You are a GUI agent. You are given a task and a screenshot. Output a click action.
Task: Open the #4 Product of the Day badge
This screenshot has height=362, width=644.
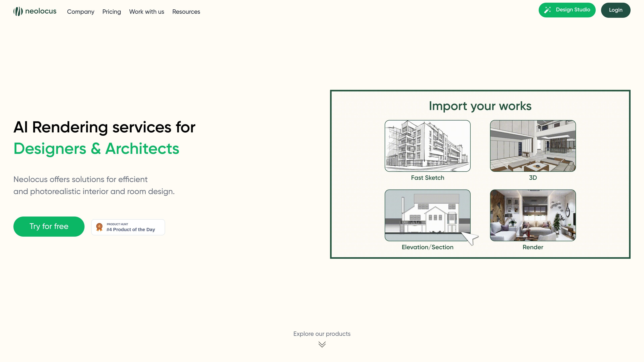[x=128, y=227]
